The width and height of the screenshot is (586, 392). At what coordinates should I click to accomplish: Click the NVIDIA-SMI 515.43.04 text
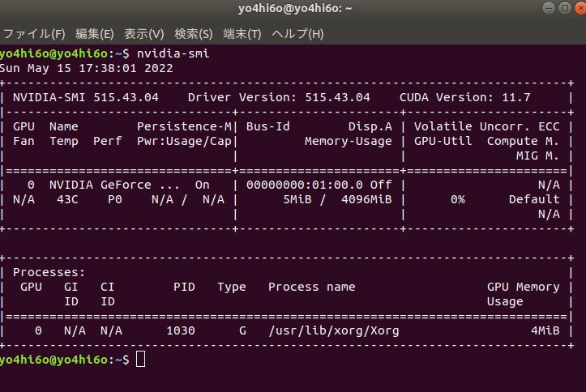pyautogui.click(x=86, y=97)
